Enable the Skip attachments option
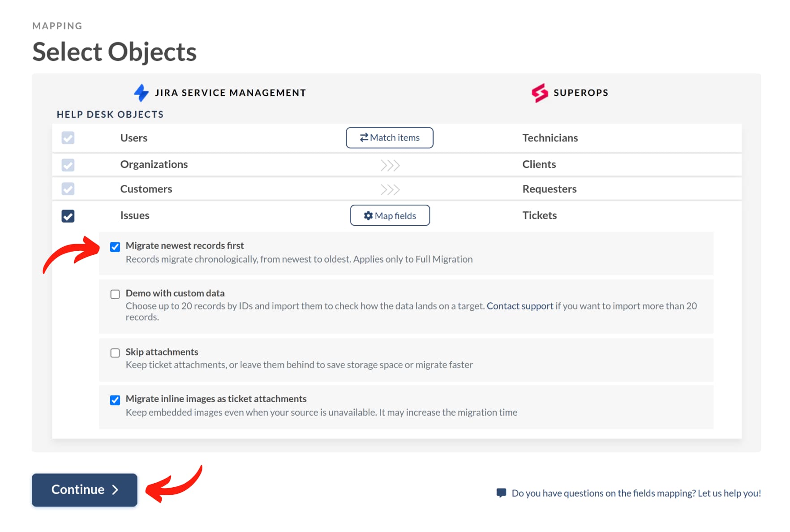 pos(115,353)
